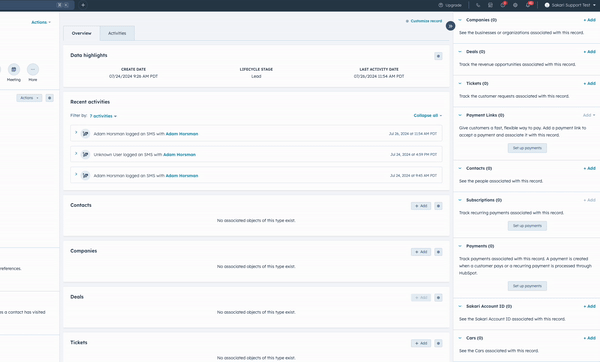Collapse the Payments sidebar section
600x362 pixels.
pyautogui.click(x=460, y=246)
